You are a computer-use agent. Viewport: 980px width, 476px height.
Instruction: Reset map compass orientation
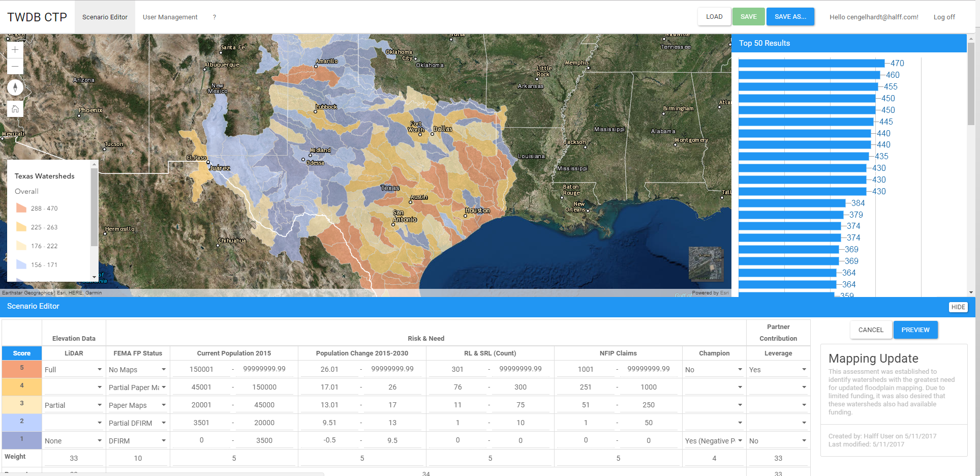point(15,87)
